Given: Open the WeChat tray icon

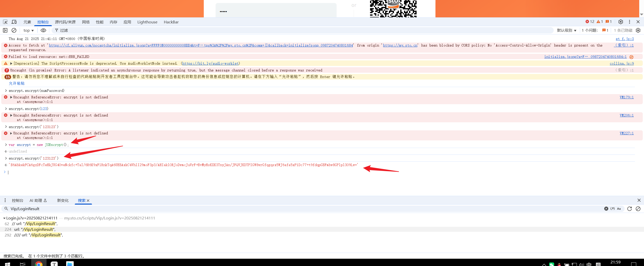Looking at the screenshot, I should click(x=552, y=264).
